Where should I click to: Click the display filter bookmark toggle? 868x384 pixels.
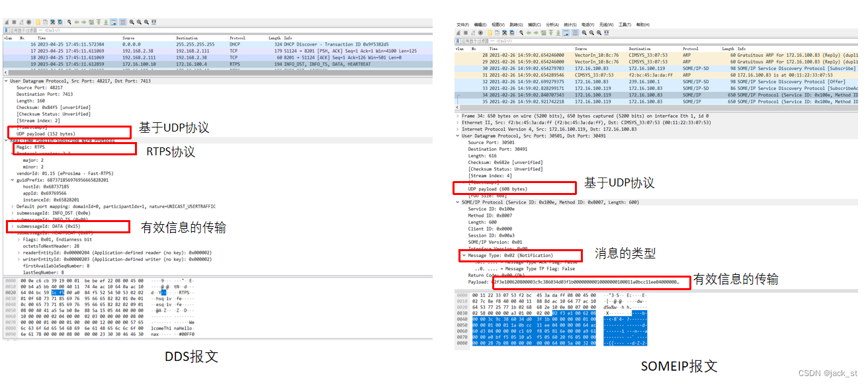[x=5, y=30]
